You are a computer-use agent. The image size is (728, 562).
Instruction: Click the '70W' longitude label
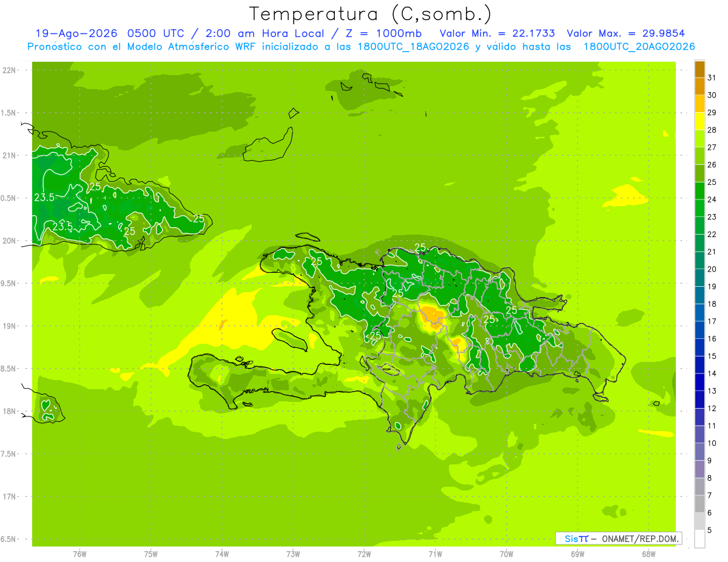point(507,554)
